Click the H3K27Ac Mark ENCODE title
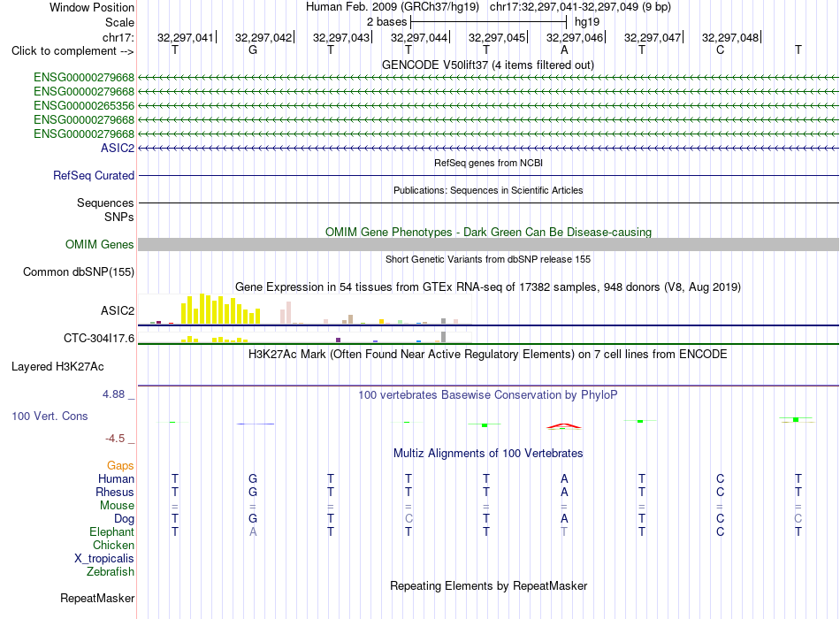 pos(488,355)
